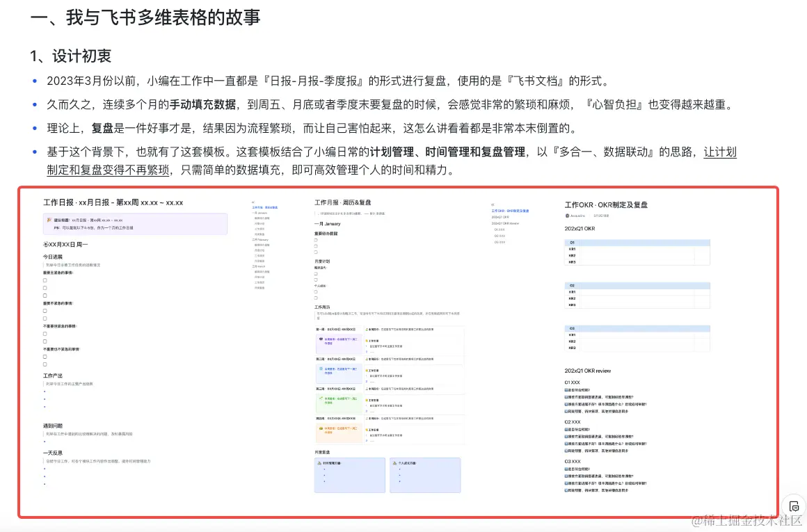Click quoted phrase 『日报-月报-季度报』
Image resolution: width=807 pixels, height=532 pixels.
tap(315, 81)
